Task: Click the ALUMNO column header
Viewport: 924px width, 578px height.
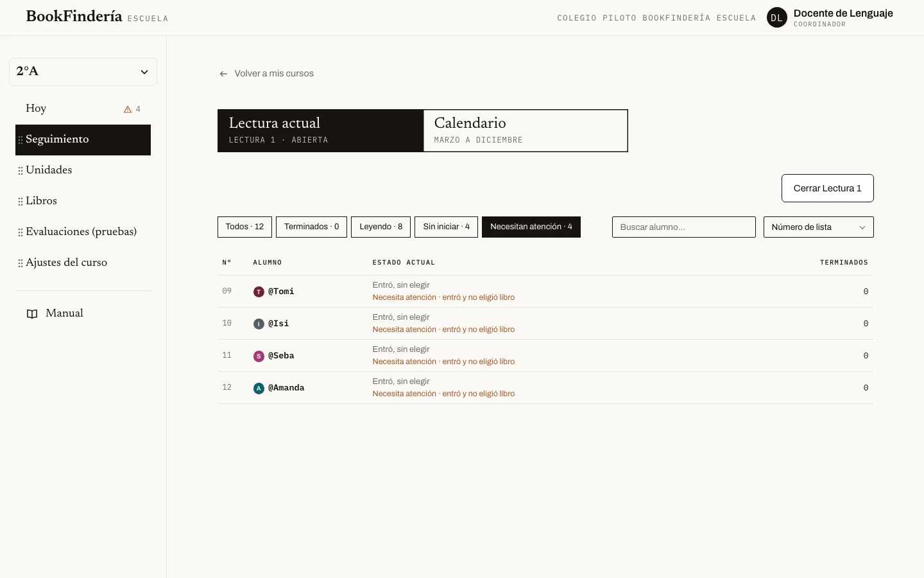Action: coord(268,263)
